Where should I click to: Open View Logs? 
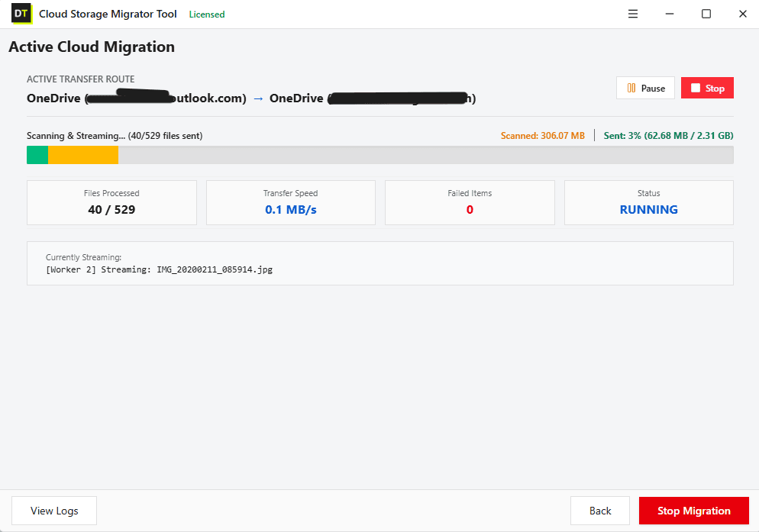pos(54,511)
